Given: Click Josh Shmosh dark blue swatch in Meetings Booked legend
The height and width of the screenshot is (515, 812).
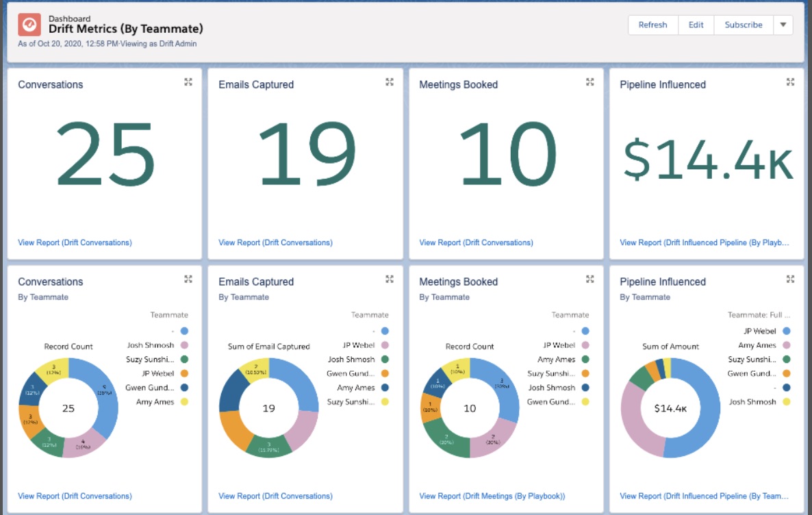Looking at the screenshot, I should [585, 388].
